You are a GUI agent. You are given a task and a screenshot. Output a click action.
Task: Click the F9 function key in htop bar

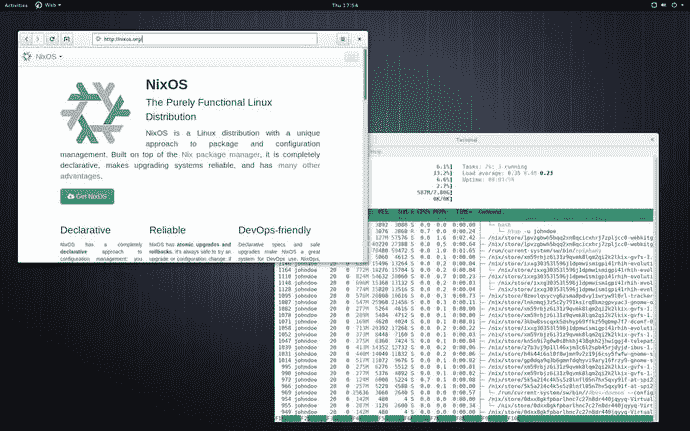(x=495, y=418)
